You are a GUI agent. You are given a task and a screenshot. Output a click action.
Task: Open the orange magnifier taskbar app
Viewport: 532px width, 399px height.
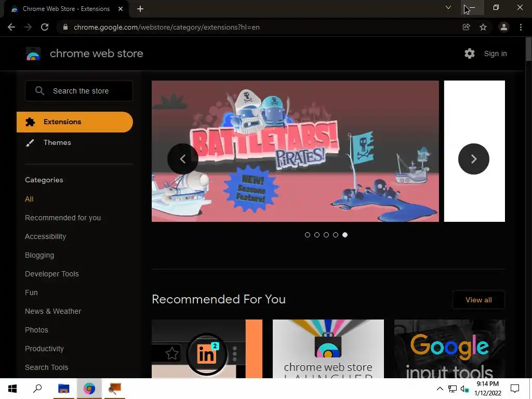(115, 389)
